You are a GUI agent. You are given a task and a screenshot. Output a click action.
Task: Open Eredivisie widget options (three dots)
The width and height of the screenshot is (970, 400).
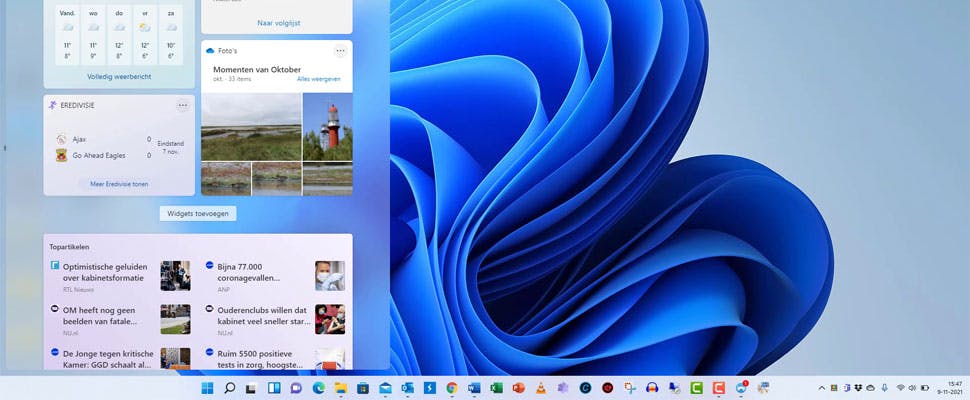point(182,105)
